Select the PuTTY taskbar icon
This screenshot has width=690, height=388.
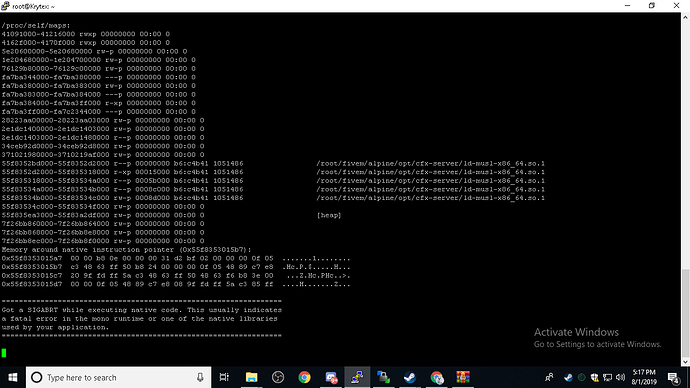pos(357,377)
